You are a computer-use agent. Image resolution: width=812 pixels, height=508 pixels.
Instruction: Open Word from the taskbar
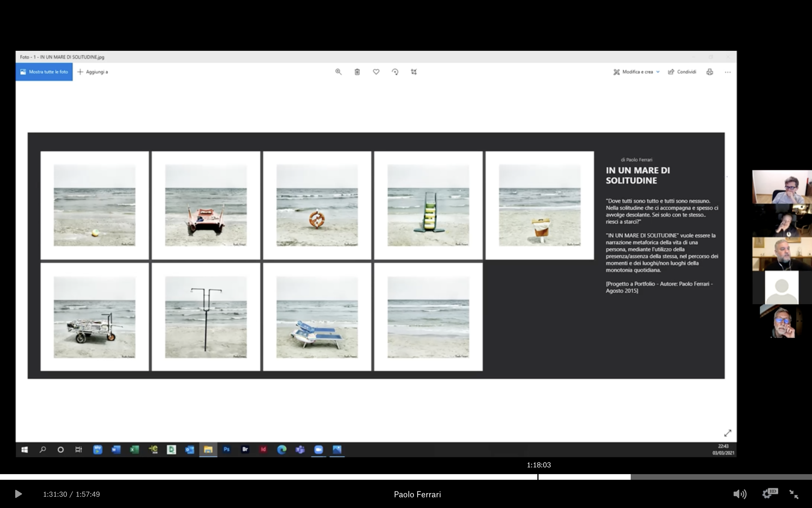(116, 450)
